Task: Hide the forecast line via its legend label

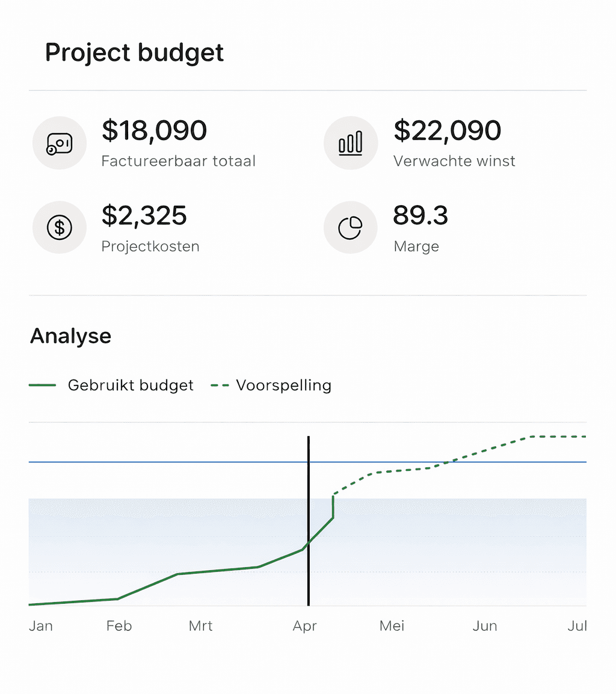Action: click(x=284, y=385)
